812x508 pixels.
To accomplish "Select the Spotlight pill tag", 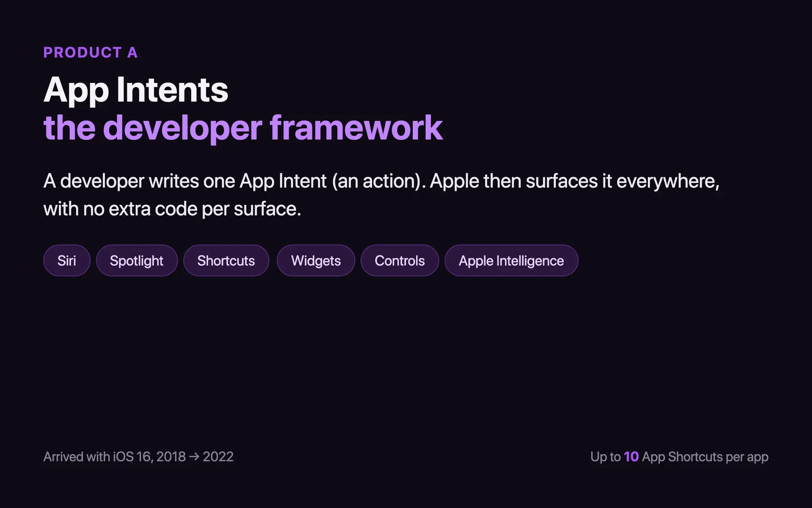I will [x=137, y=260].
